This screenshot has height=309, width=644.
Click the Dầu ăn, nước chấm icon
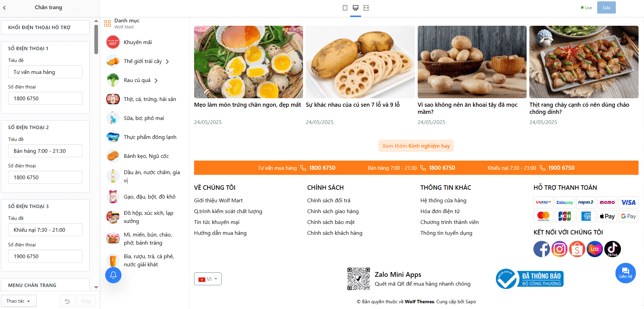pos(113,176)
